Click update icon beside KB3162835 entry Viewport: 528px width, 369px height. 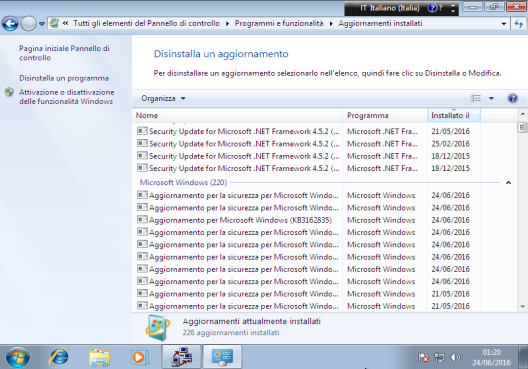[142, 220]
